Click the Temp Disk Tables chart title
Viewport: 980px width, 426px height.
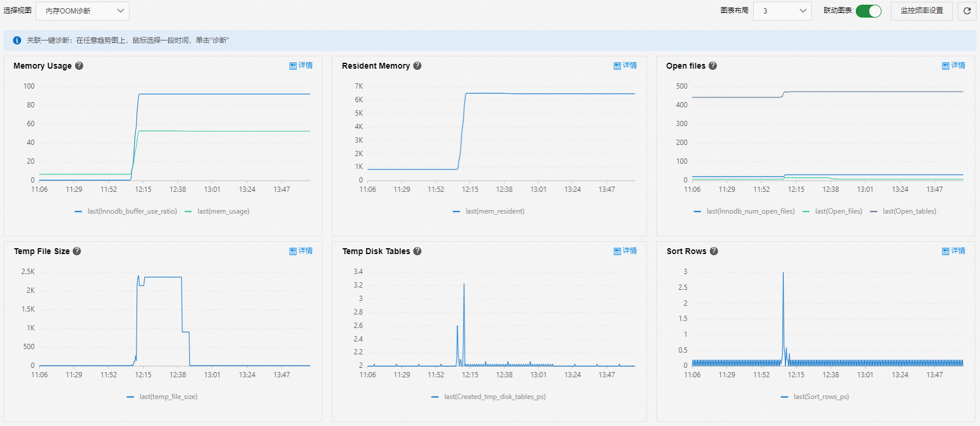tap(376, 251)
